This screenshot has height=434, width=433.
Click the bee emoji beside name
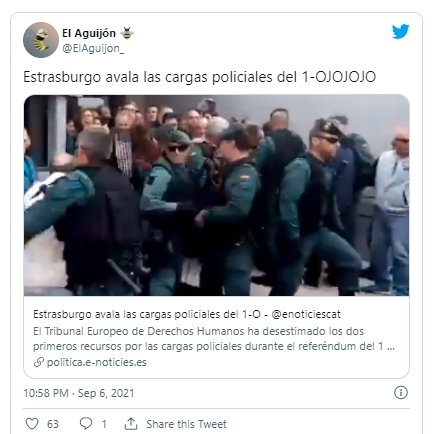pyautogui.click(x=127, y=33)
